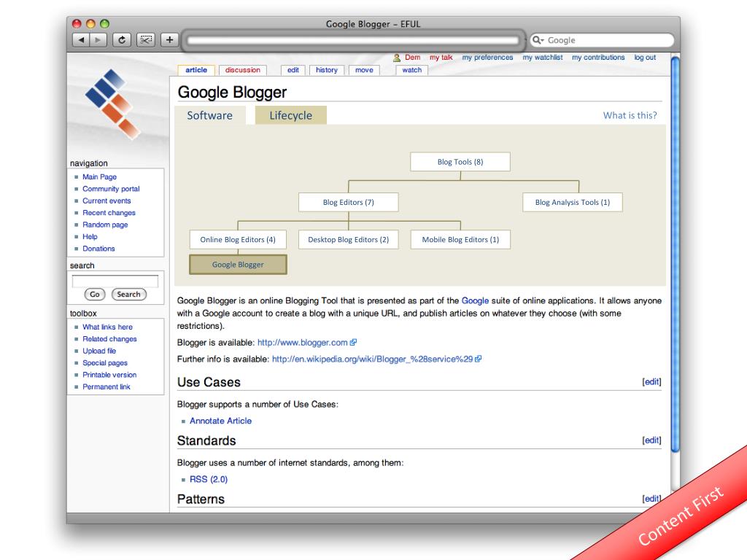747x560 pixels.
Task: Open Community portal link
Action: [111, 189]
